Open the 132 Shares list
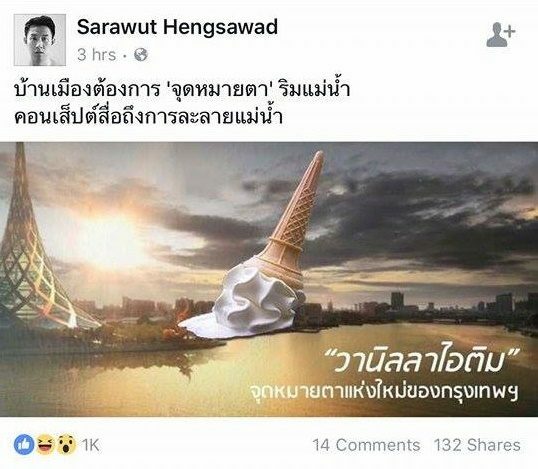Screen dimensions: 538x469 click(477, 445)
